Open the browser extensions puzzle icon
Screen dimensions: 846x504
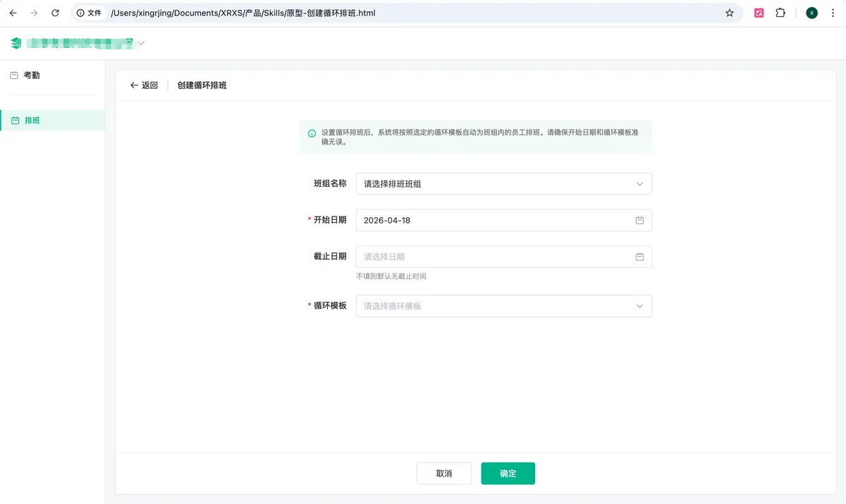tap(780, 13)
